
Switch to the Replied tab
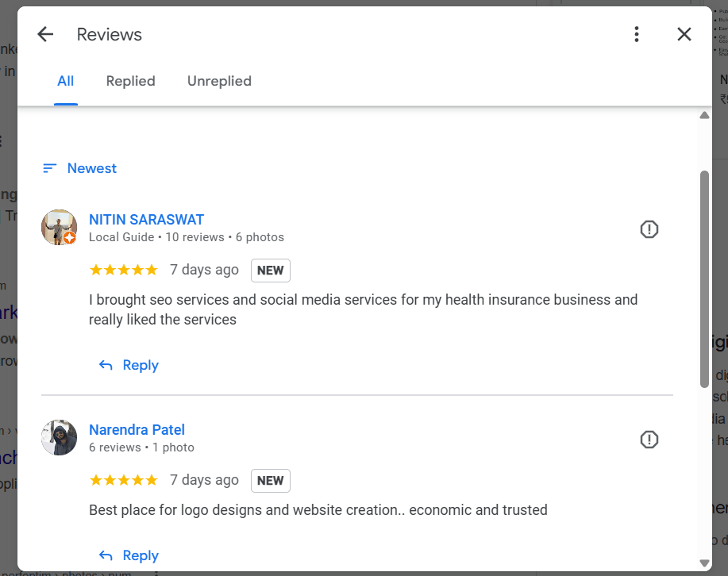coord(130,81)
